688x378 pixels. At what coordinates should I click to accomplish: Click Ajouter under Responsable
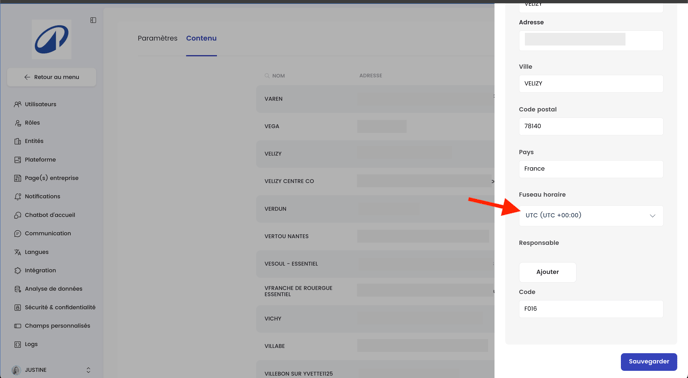point(547,272)
